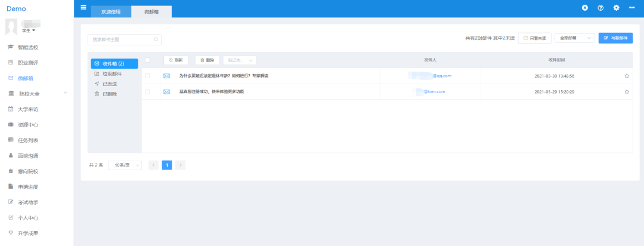This screenshot has width=644, height=246.
Task: Toggle the select-all emails checkbox
Action: [x=147, y=60]
